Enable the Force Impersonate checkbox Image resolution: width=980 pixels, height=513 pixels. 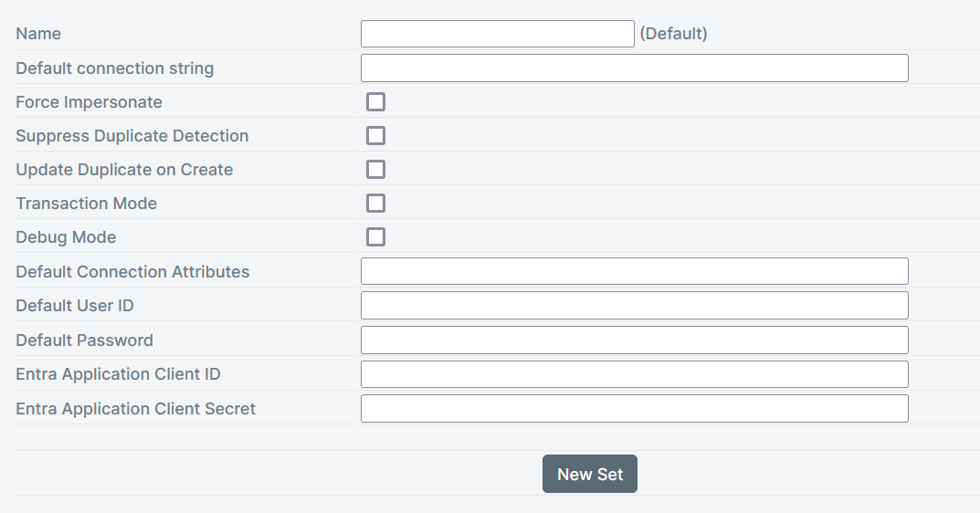(x=375, y=102)
